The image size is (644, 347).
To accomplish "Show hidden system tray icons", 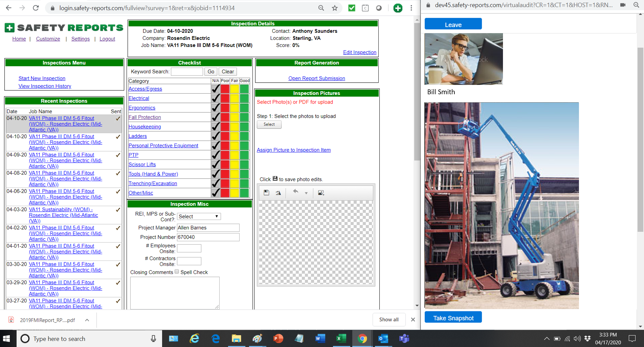I will click(546, 339).
